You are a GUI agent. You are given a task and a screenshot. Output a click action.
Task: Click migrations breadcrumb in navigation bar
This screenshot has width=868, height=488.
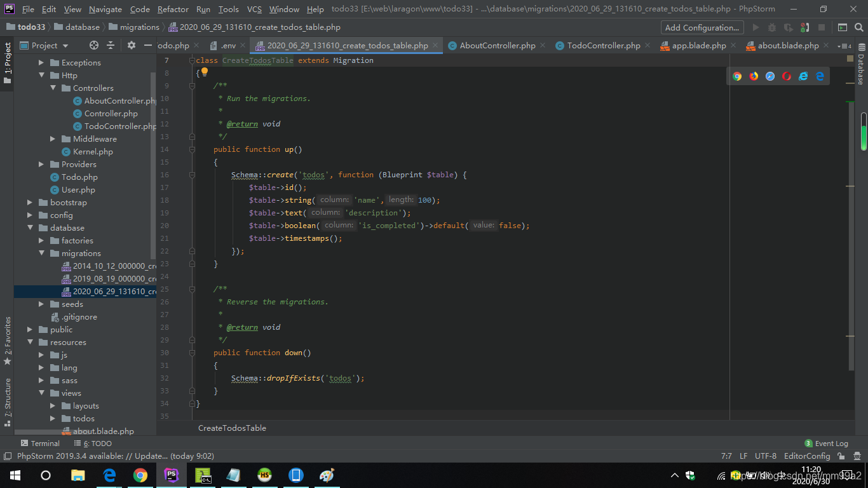134,27
